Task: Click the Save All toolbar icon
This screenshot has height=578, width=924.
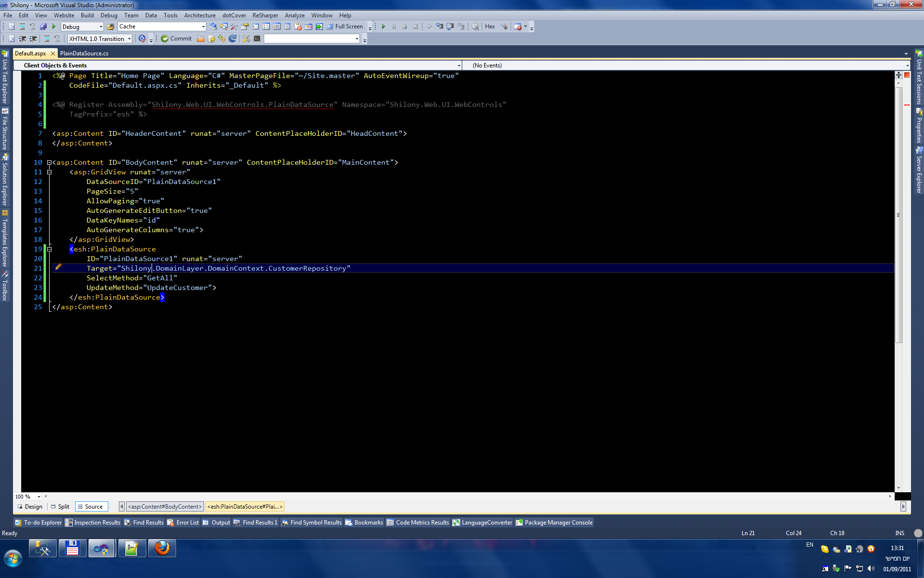Action: (43, 27)
